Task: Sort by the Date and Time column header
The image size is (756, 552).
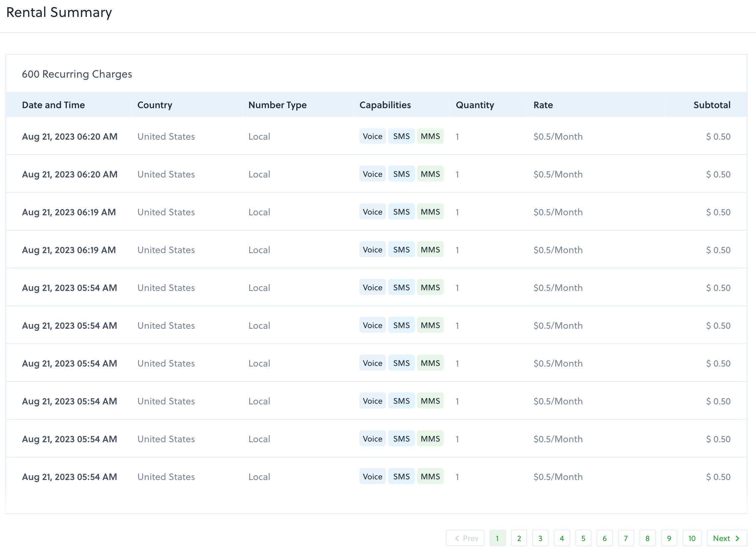Action: (x=53, y=104)
